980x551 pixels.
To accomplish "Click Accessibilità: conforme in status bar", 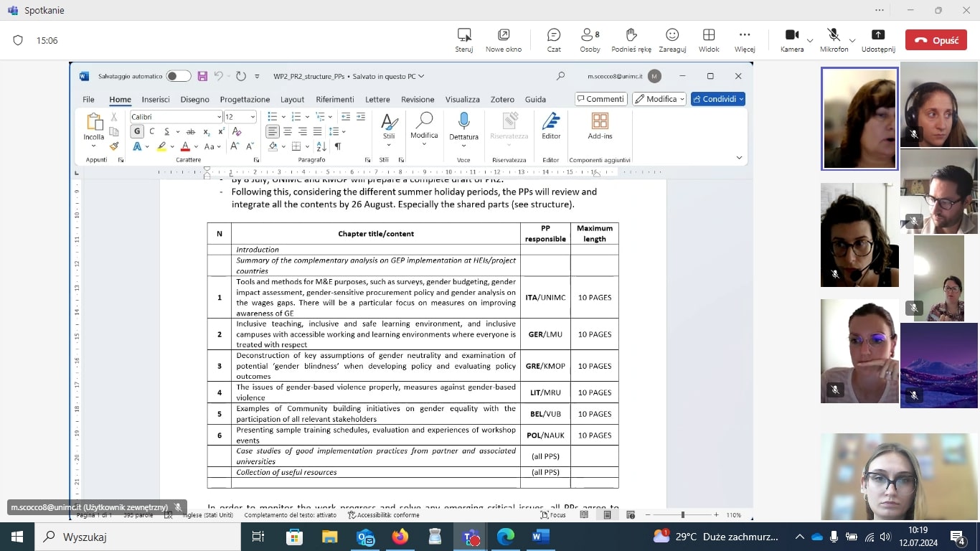I will tap(384, 514).
